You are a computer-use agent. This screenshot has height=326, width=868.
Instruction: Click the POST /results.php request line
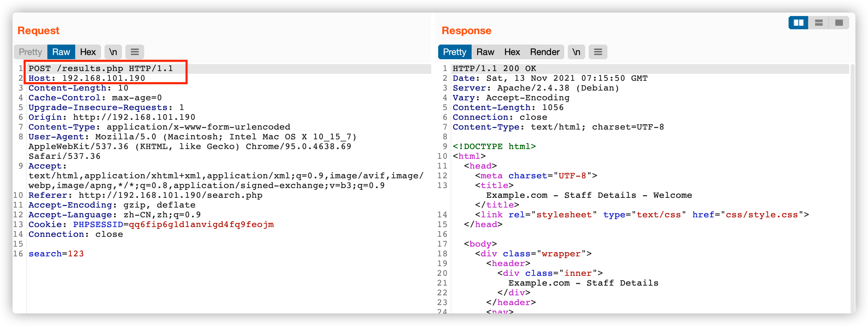(101, 69)
